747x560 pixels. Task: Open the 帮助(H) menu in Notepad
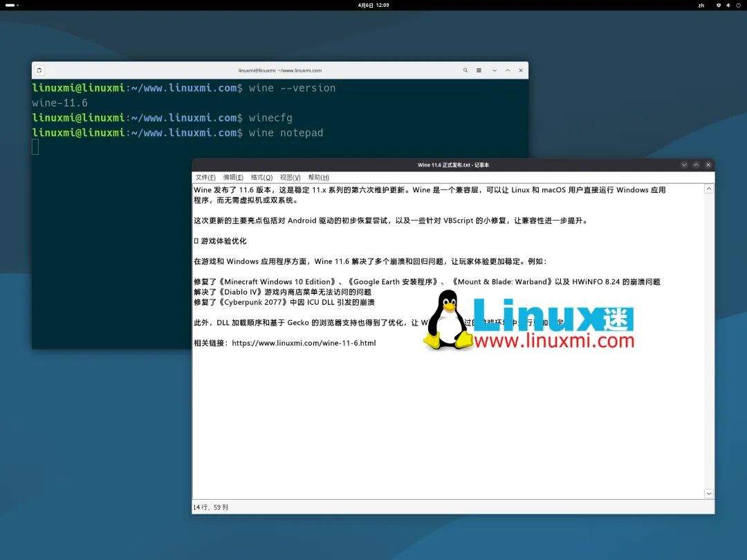point(319,177)
